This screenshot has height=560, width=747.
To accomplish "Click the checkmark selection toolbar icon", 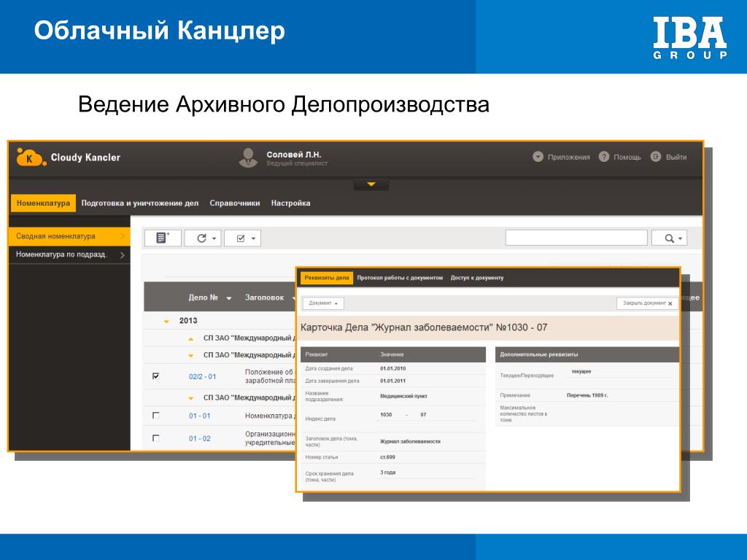I will [241, 238].
